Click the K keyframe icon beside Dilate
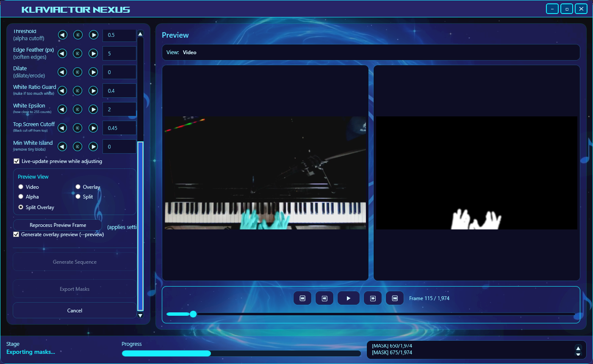Screen dimensions: 593x364 [78, 72]
